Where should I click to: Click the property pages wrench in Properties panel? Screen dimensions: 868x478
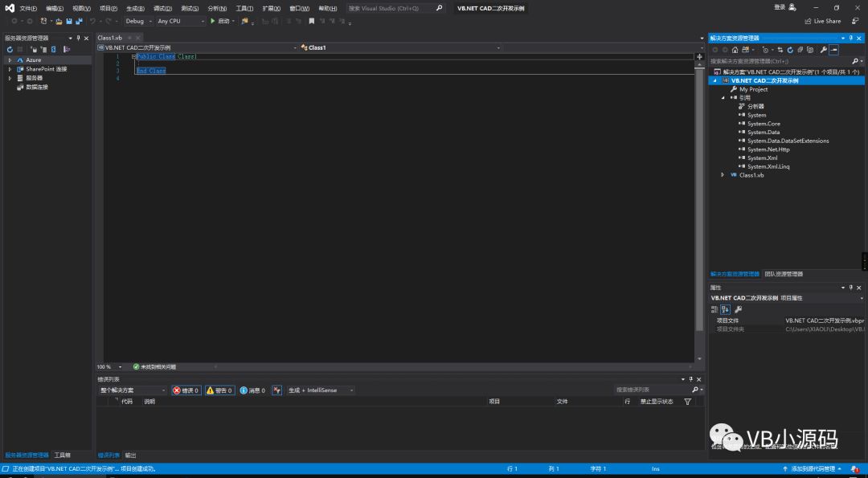tap(738, 309)
